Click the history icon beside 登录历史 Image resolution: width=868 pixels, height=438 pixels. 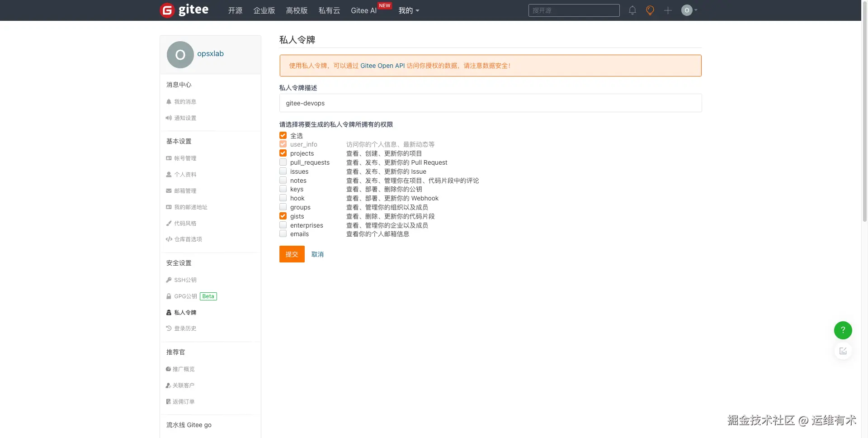169,328
